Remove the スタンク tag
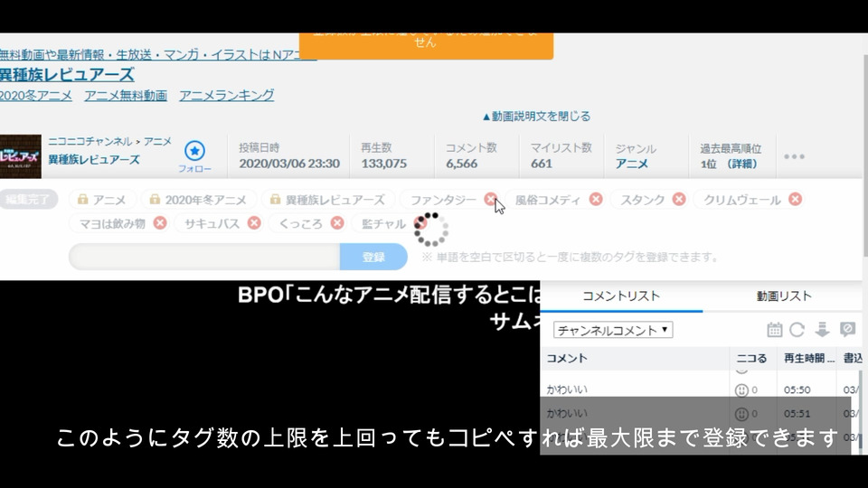Image resolution: width=868 pixels, height=488 pixels. click(x=679, y=199)
